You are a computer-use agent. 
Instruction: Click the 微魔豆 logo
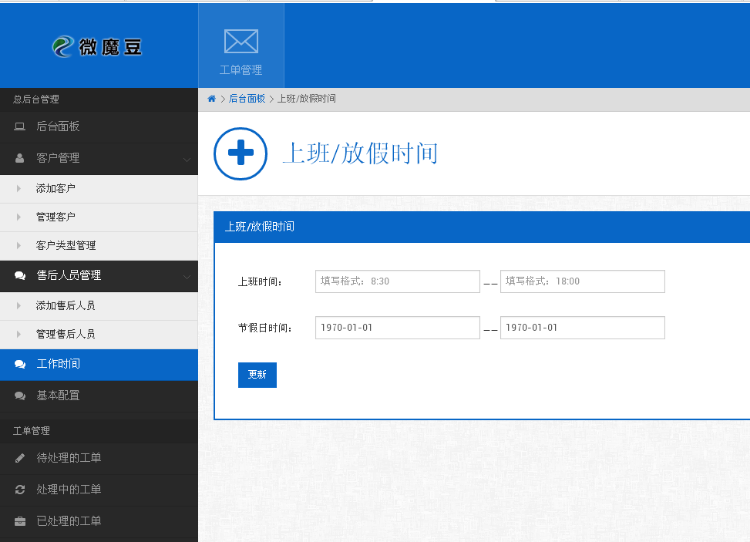point(98,46)
